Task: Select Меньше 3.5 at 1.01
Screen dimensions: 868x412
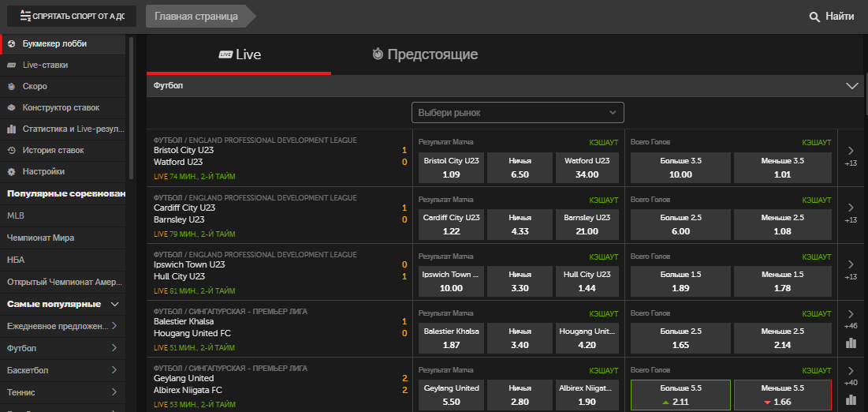Action: click(x=782, y=167)
